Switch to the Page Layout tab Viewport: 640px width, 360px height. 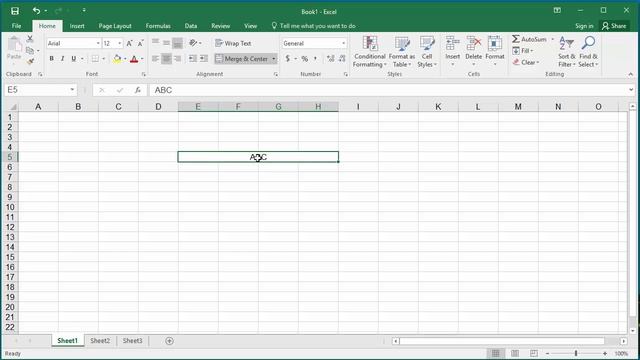click(115, 26)
